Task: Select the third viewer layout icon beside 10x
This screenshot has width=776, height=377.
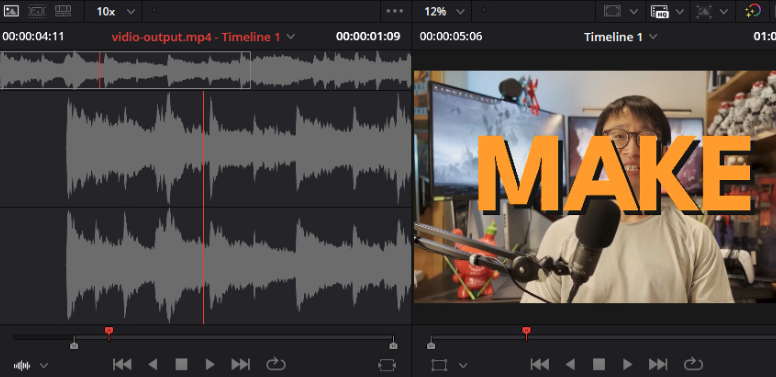Action: coord(63,10)
